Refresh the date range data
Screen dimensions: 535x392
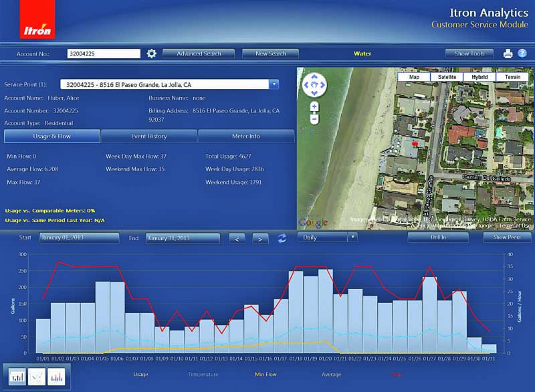[282, 237]
